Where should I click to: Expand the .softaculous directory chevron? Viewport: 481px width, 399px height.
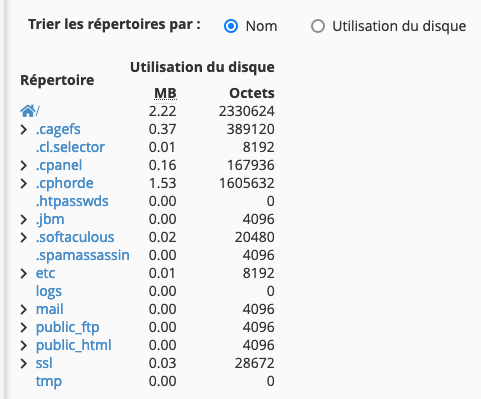click(24, 237)
